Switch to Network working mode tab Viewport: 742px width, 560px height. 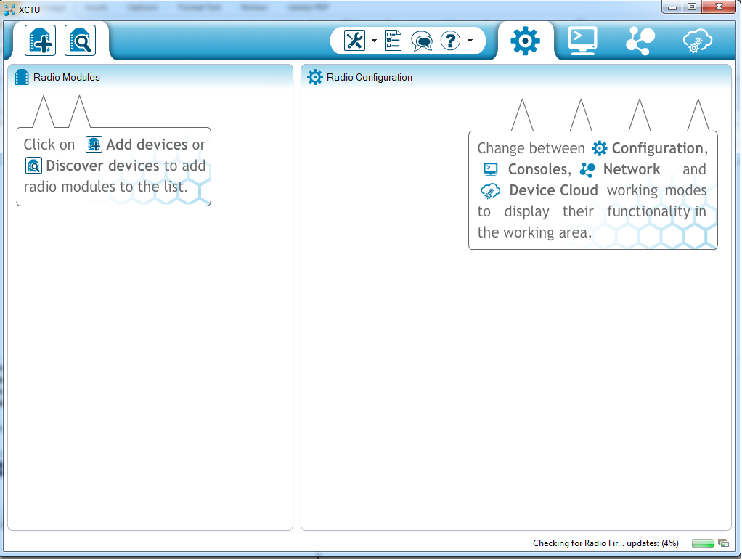point(640,41)
